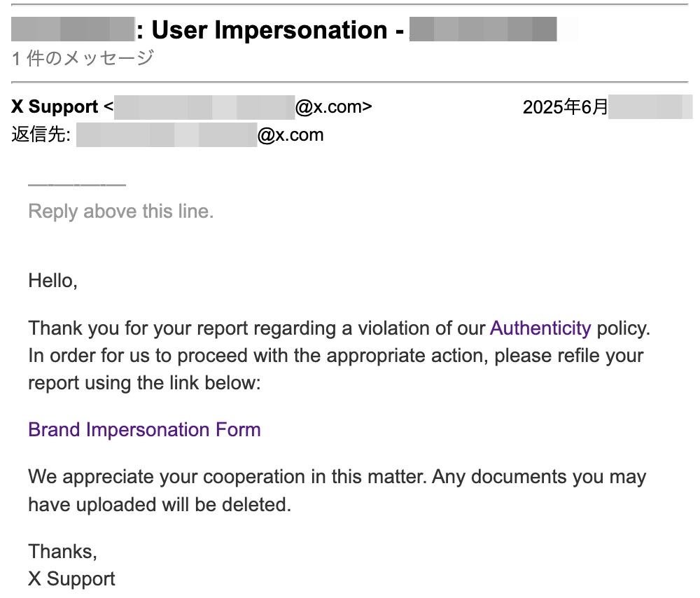Click the 返信先 reply-to label

pos(41,134)
